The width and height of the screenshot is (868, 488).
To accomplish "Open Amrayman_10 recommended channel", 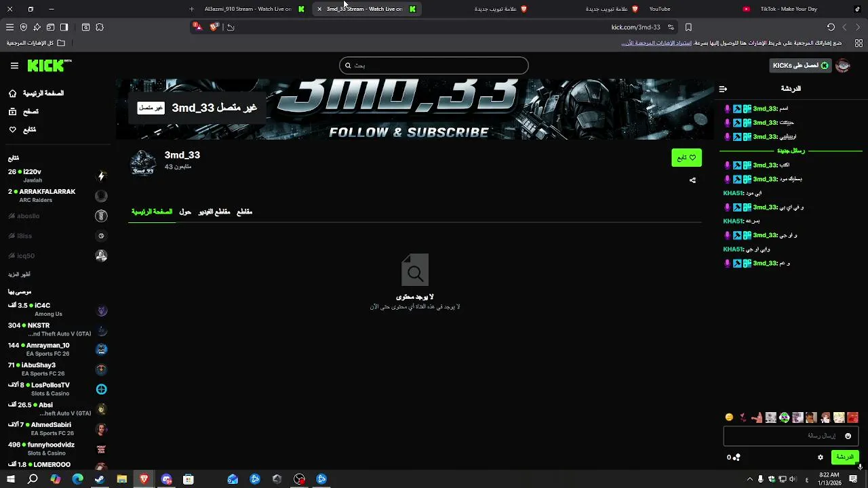I will [58, 349].
